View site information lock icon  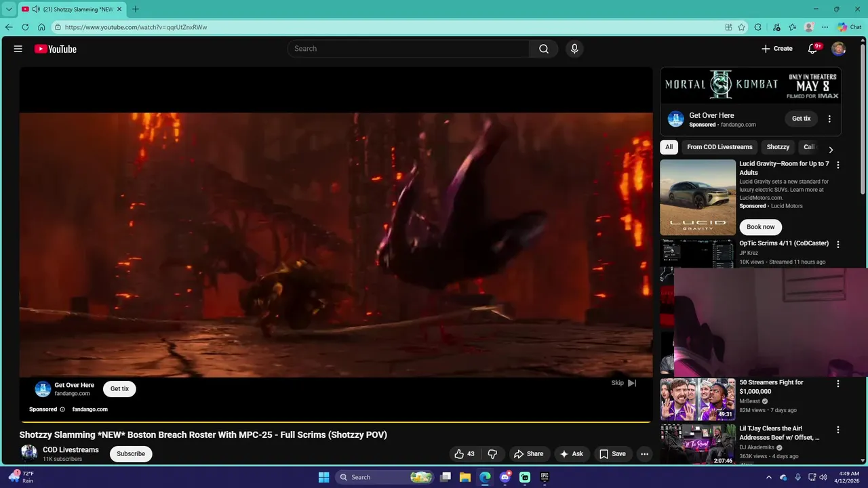pos(58,27)
